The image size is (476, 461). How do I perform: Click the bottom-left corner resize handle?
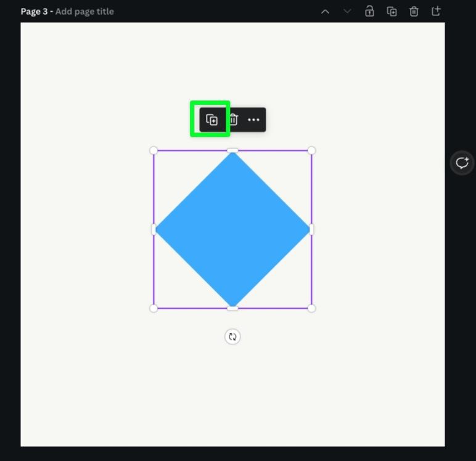154,308
